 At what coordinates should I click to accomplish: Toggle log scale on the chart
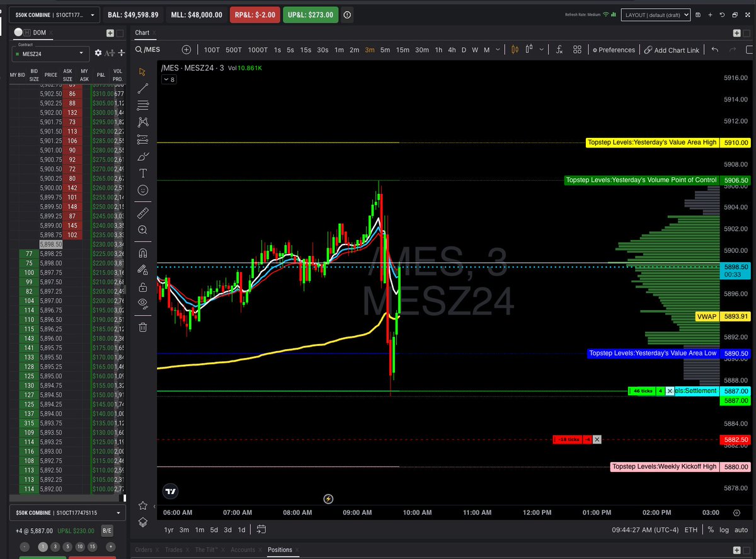coord(724,529)
